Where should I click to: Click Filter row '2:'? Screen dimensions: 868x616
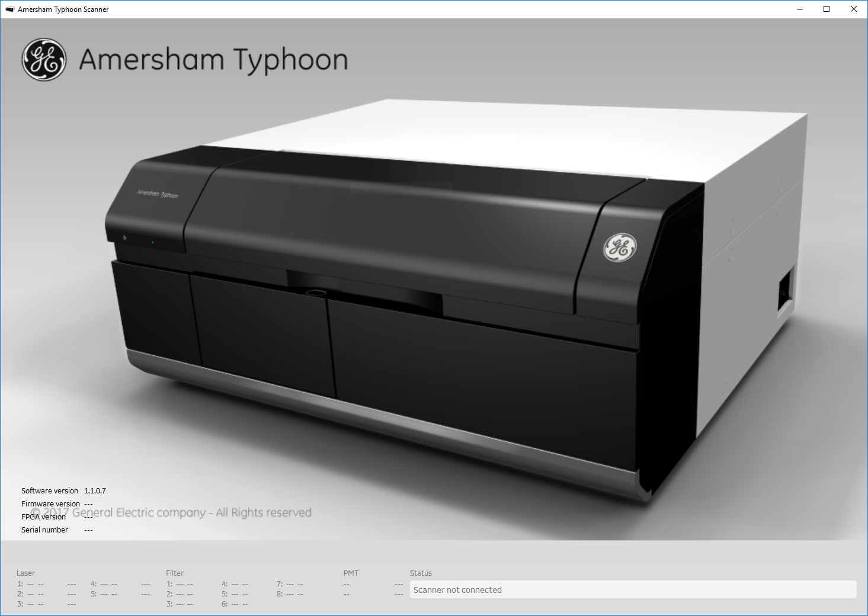pyautogui.click(x=180, y=594)
